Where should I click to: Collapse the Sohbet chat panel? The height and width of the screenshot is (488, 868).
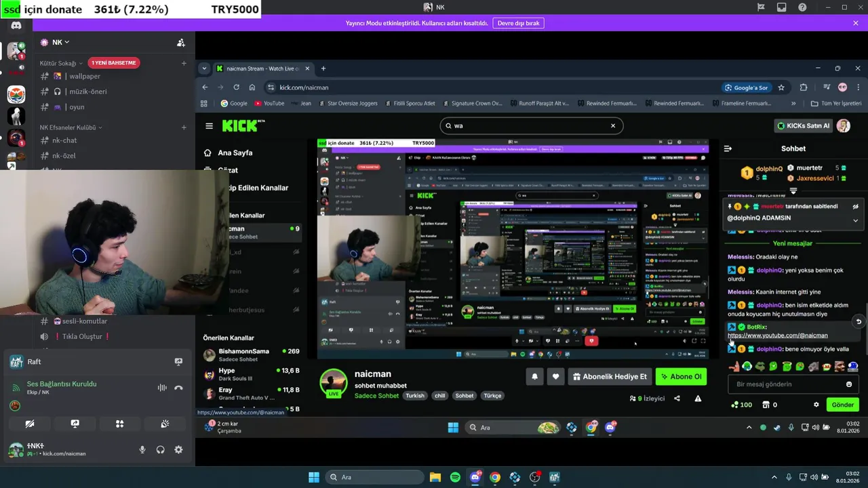point(728,148)
